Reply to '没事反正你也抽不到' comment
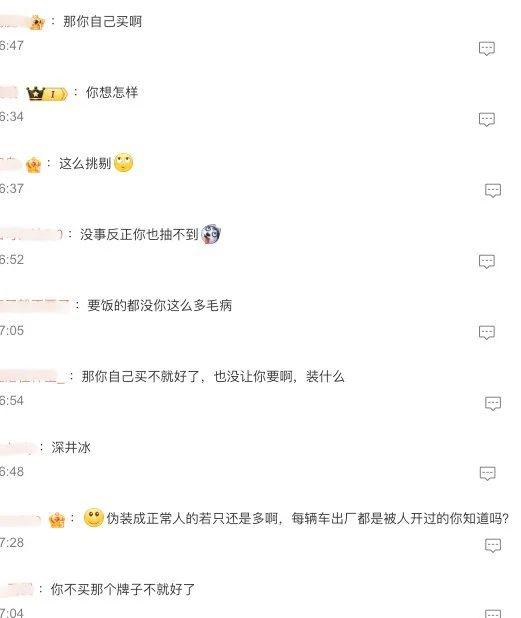The image size is (521, 618). coord(486,261)
